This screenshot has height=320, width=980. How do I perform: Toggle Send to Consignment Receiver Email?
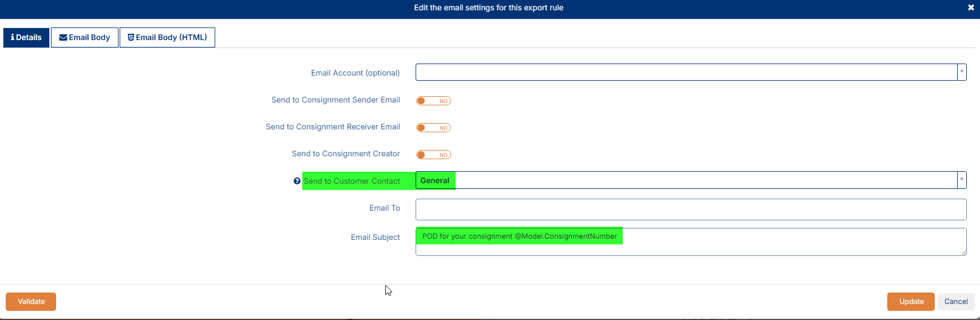[x=433, y=128]
